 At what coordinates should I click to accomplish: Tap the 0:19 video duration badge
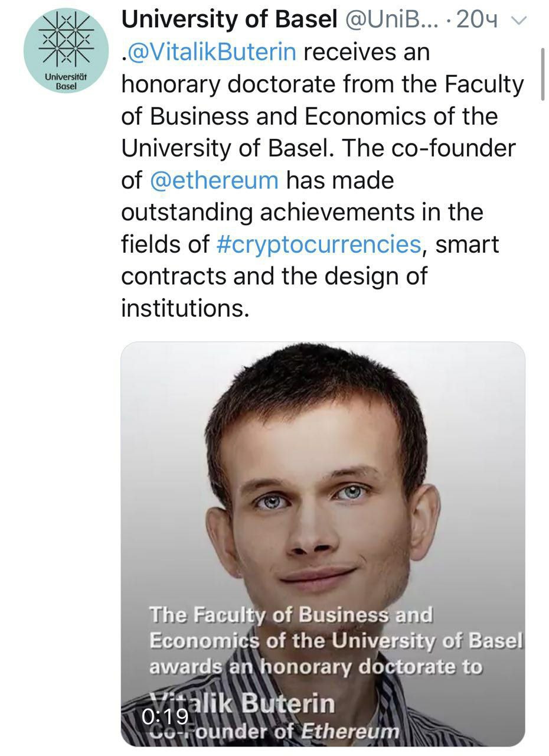tap(165, 716)
